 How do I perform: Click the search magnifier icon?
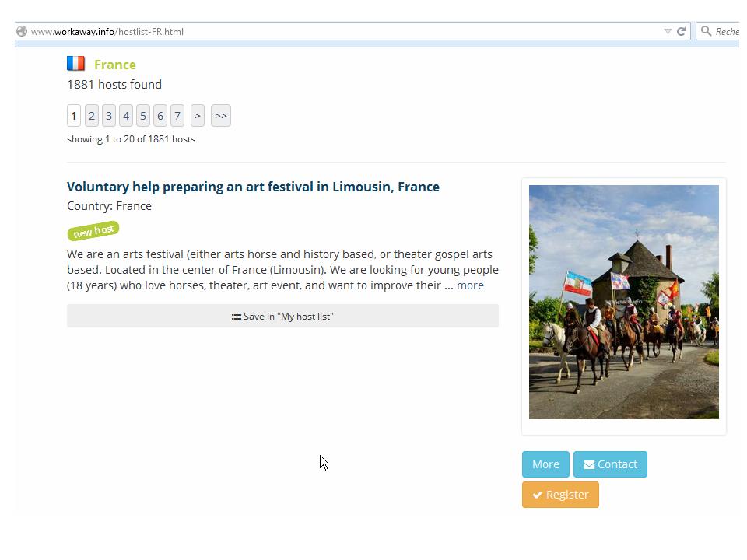706,31
